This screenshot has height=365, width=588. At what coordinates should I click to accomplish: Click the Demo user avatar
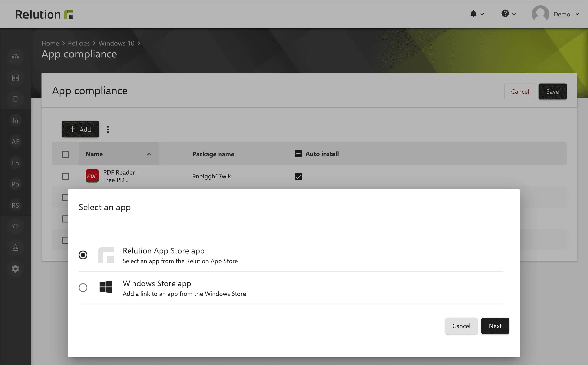pos(540,14)
